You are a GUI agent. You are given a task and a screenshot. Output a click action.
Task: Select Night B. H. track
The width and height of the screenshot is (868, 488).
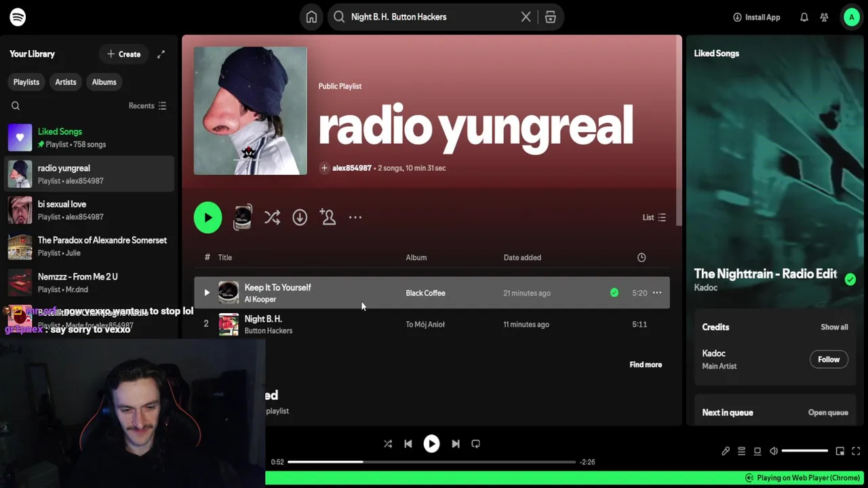pos(431,324)
